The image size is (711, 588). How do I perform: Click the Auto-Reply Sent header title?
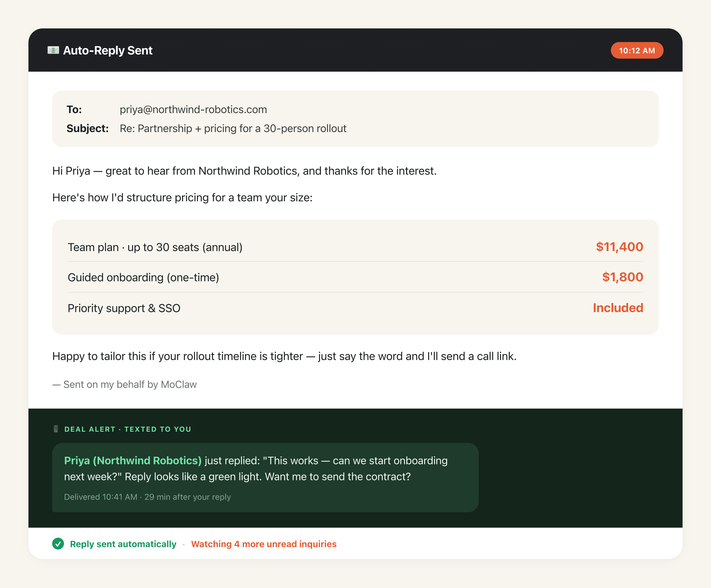coord(108,50)
